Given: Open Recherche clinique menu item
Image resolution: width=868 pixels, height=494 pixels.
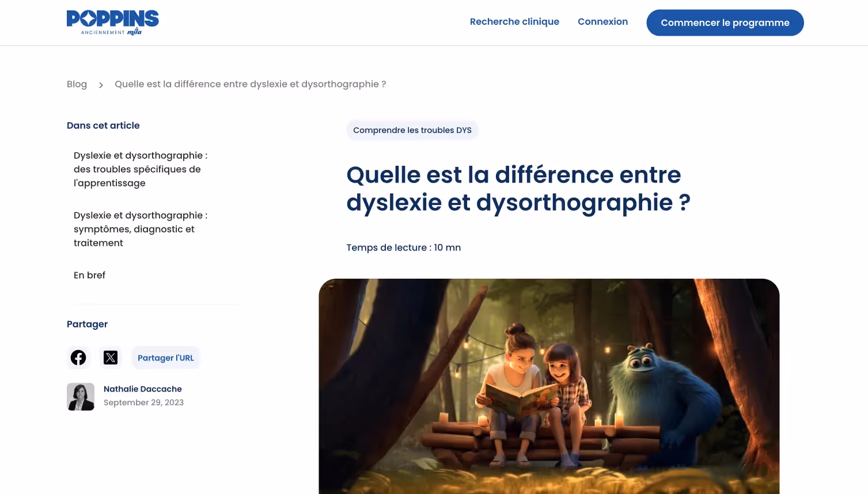Looking at the screenshot, I should (514, 22).
